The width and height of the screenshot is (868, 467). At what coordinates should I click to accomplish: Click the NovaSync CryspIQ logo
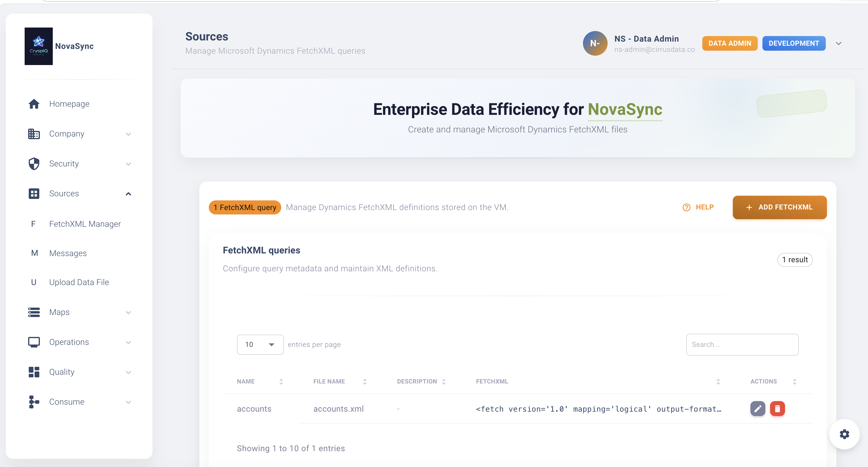coord(38,46)
